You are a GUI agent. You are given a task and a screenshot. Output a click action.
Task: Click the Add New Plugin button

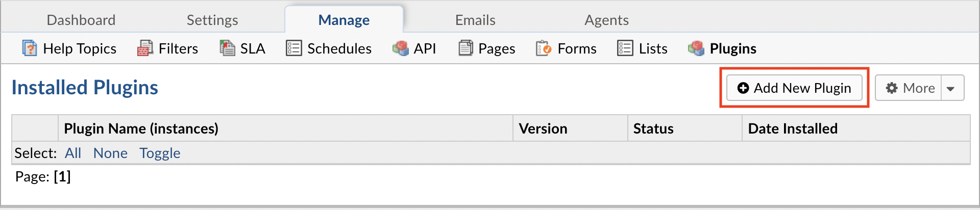794,88
